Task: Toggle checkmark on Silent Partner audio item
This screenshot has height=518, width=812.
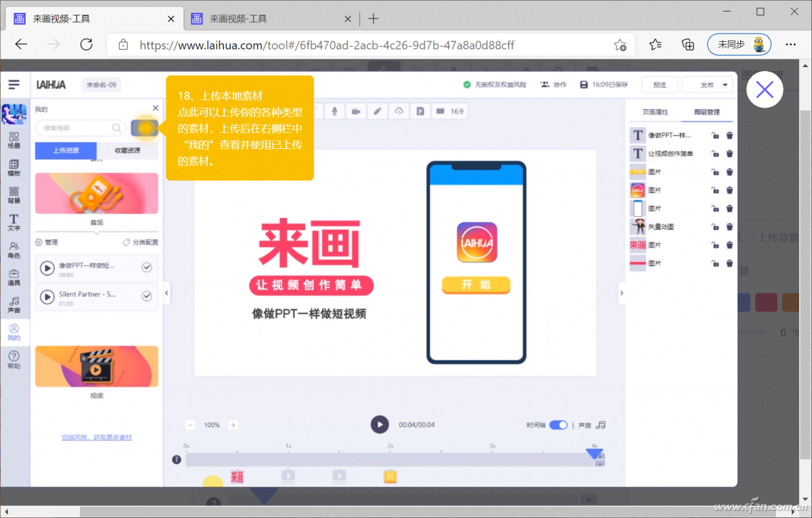Action: click(x=147, y=297)
